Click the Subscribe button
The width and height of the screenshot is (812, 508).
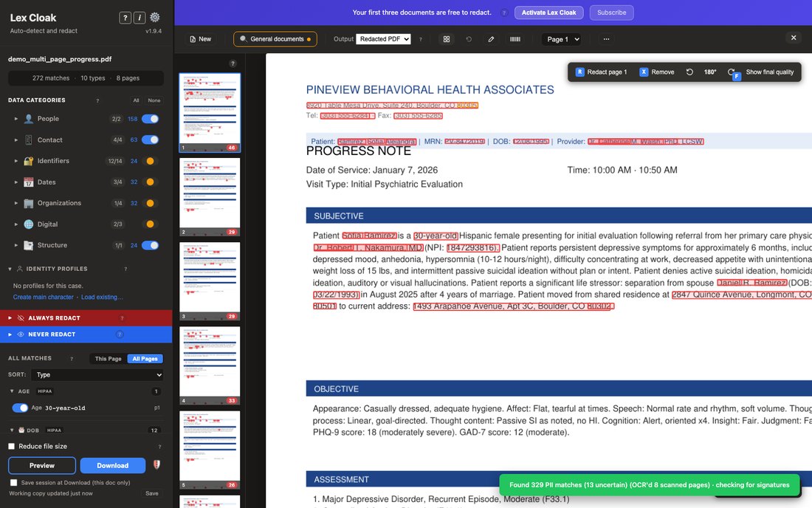612,13
